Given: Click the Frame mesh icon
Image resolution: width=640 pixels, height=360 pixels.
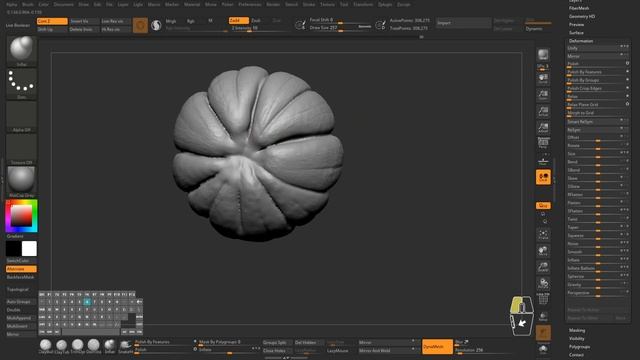Looking at the screenshot, I should [543, 234].
